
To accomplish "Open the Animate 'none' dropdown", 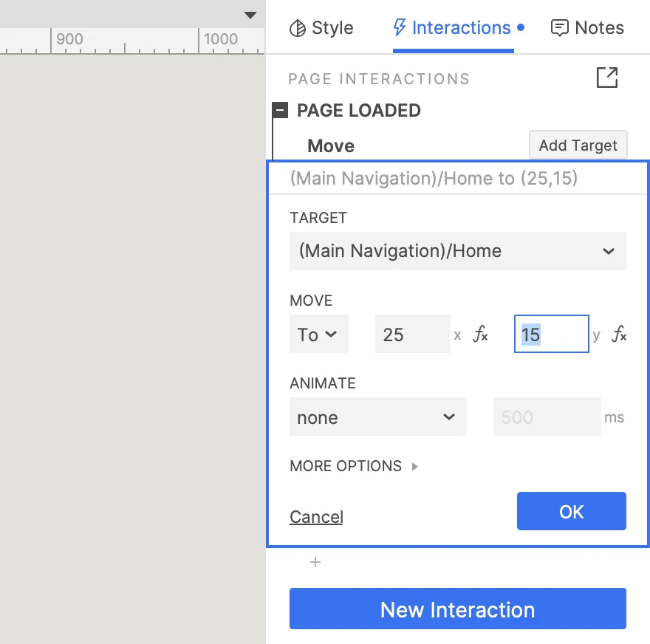I will (x=377, y=417).
